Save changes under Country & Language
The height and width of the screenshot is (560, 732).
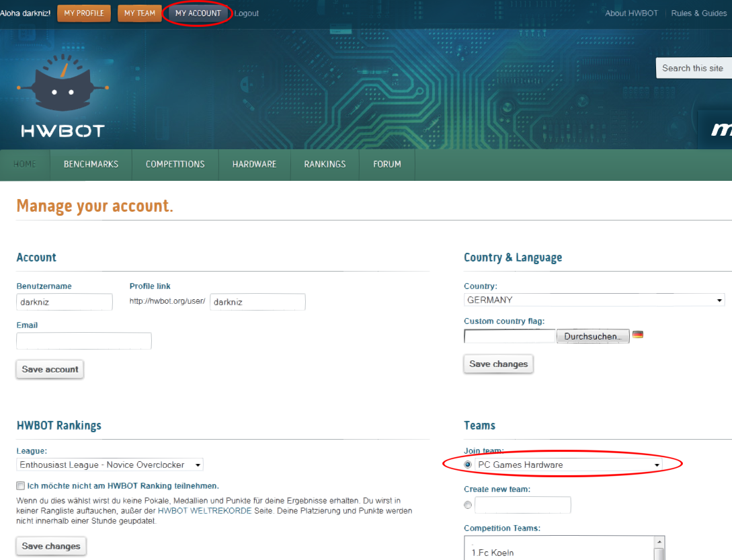(499, 364)
